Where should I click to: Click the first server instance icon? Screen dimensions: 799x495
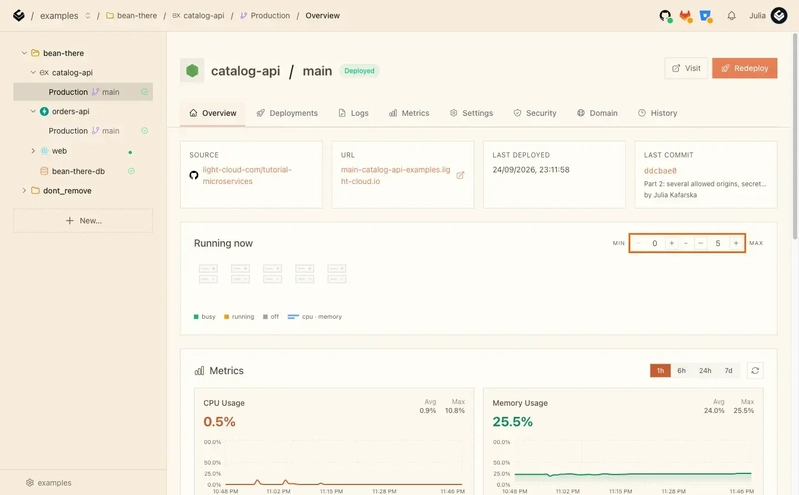click(x=208, y=274)
